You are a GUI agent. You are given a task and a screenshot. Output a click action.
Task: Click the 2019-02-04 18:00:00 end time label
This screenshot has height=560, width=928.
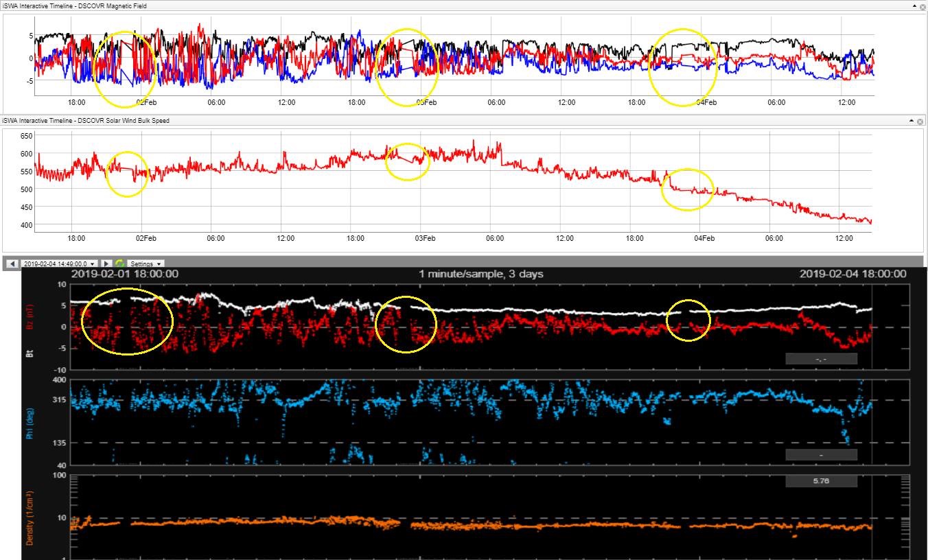[x=853, y=274]
